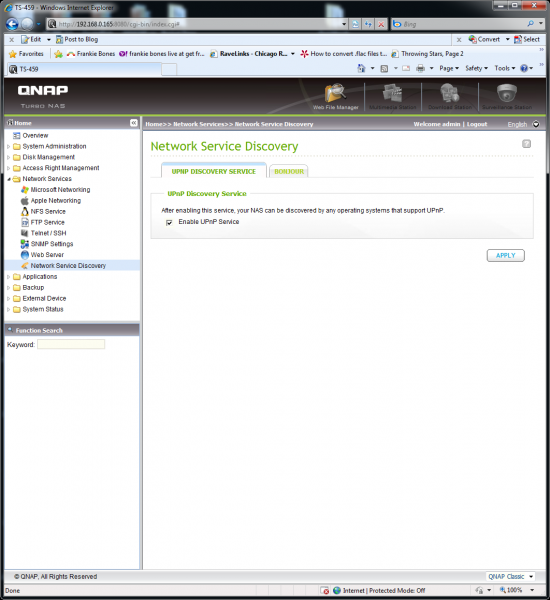
Task: Open Throwing Stars, Page 2 favorite
Action: (428, 54)
